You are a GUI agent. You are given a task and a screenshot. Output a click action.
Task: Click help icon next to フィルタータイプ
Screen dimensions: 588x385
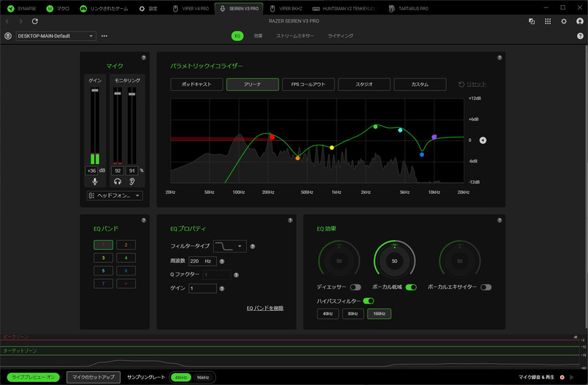click(x=253, y=246)
